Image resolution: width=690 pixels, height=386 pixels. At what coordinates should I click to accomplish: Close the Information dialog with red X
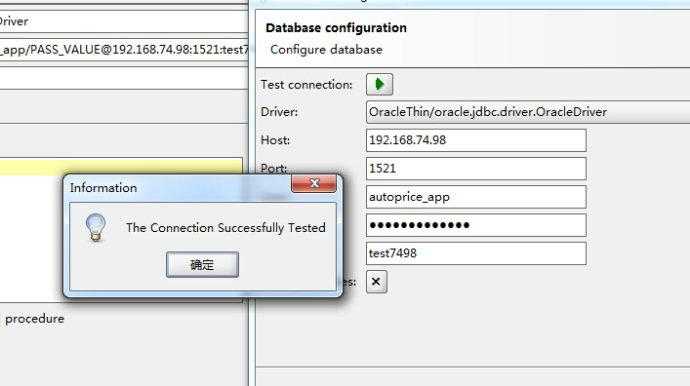tap(314, 183)
